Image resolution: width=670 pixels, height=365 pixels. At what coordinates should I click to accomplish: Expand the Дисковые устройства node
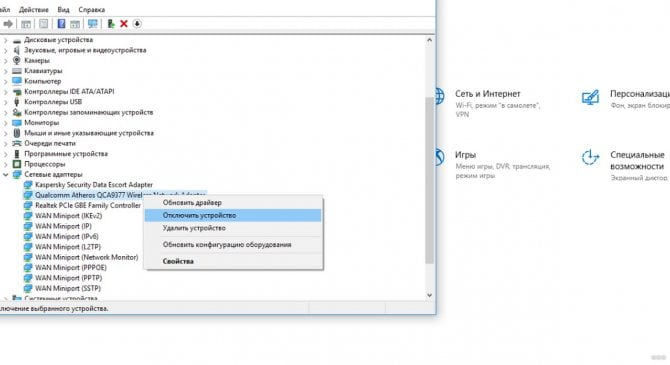point(6,40)
